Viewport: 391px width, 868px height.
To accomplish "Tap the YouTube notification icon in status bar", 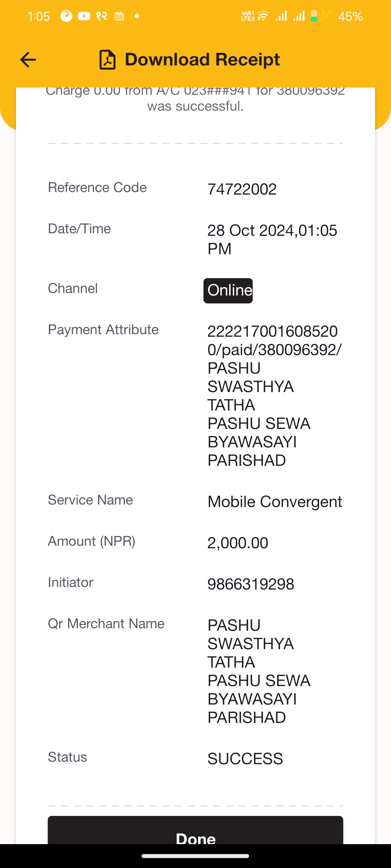I will click(x=84, y=16).
